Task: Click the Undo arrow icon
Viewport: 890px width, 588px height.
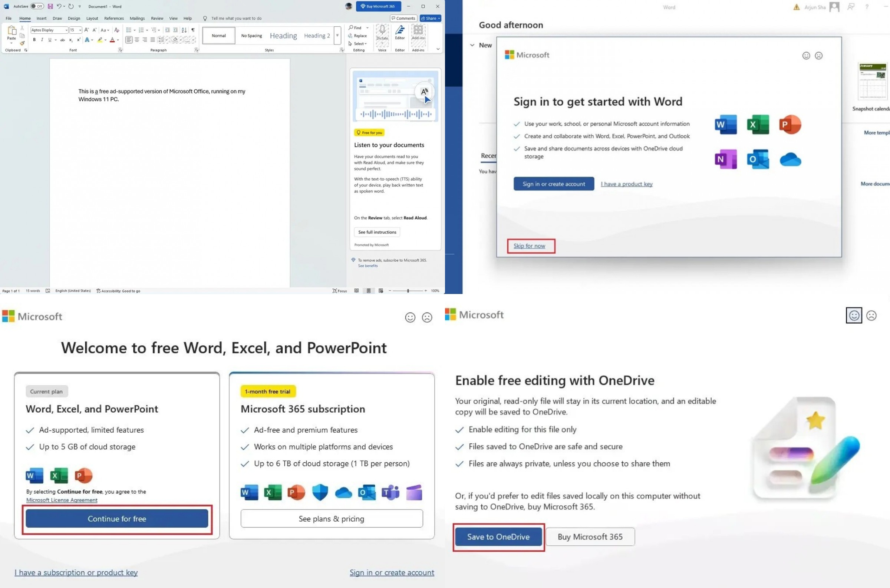Action: [x=59, y=6]
